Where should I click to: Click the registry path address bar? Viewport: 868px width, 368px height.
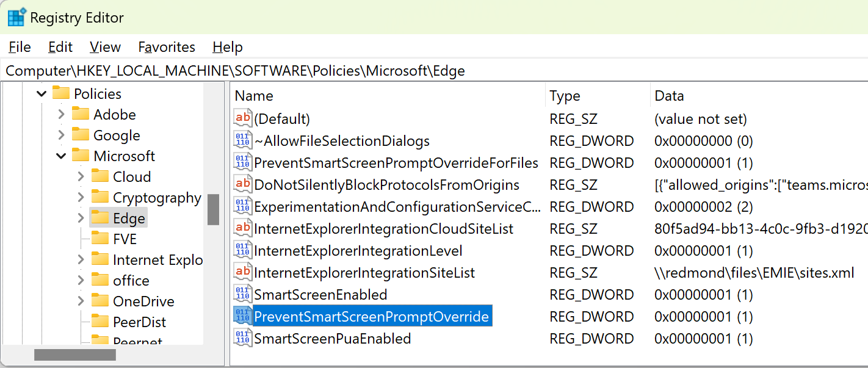coord(427,71)
